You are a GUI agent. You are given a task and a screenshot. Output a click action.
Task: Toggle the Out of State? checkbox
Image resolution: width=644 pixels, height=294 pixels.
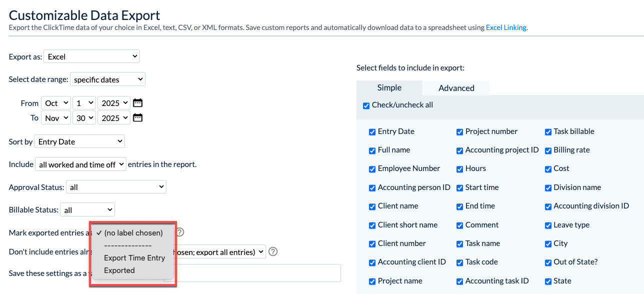pyautogui.click(x=548, y=262)
